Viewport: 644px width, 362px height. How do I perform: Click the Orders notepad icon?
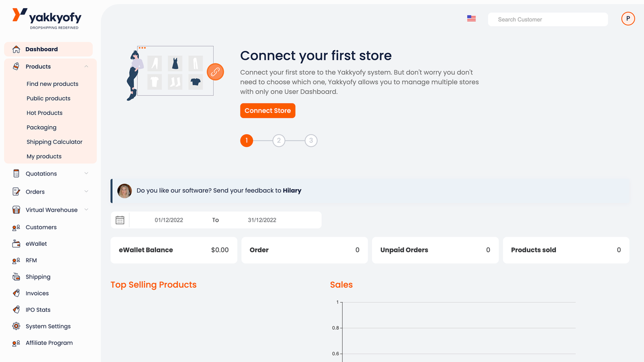click(x=16, y=192)
